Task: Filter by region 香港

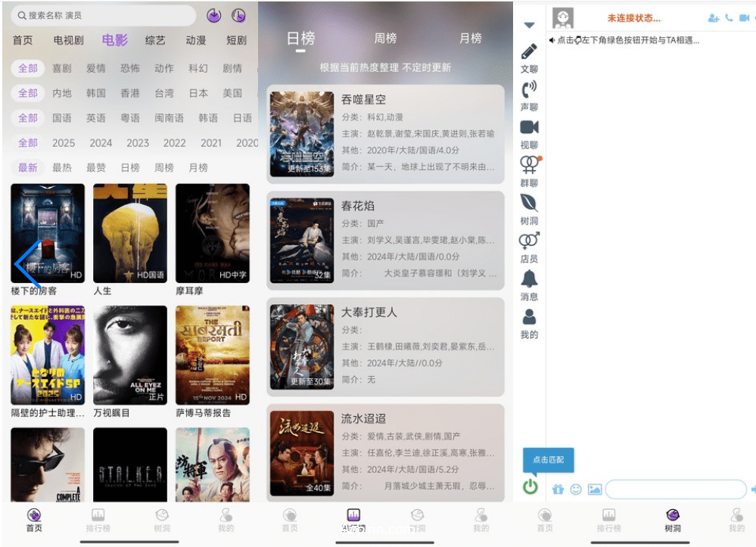Action: point(129,93)
